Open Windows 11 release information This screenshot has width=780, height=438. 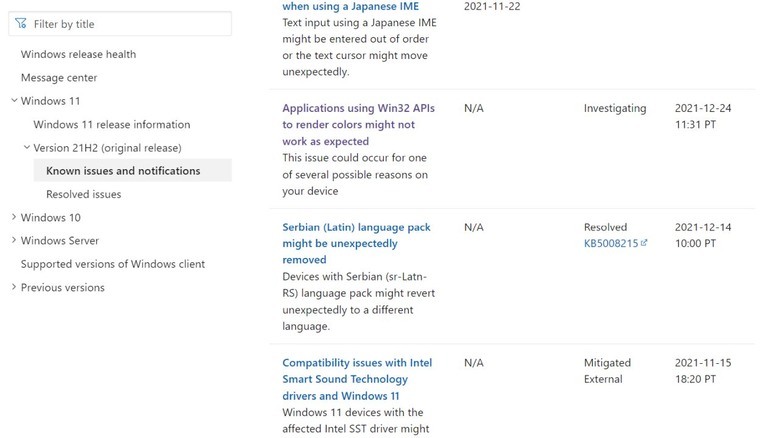click(111, 124)
